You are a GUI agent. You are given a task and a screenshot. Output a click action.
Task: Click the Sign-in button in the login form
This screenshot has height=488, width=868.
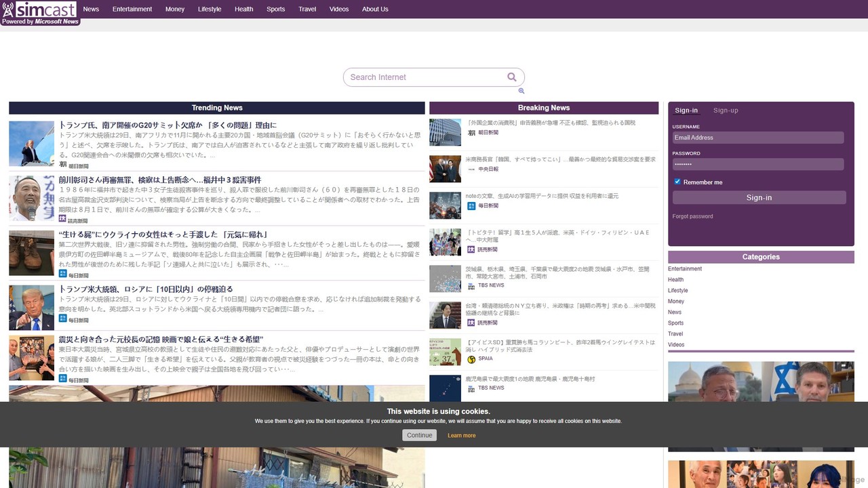click(x=759, y=197)
